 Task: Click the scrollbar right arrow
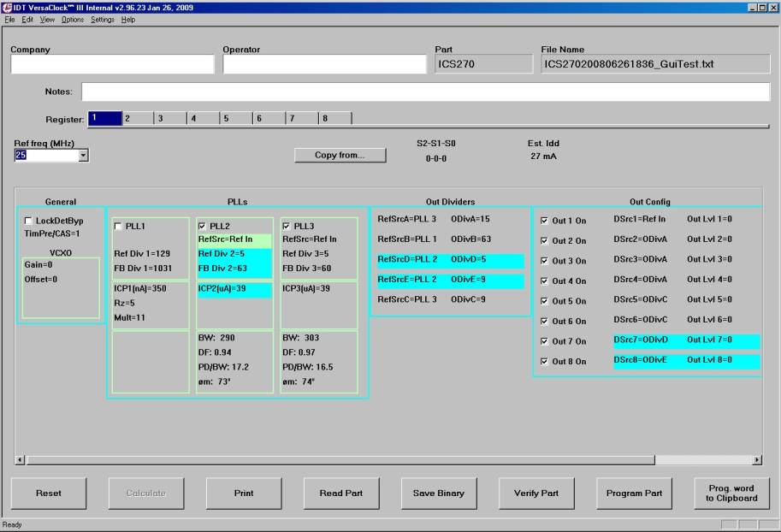point(757,460)
